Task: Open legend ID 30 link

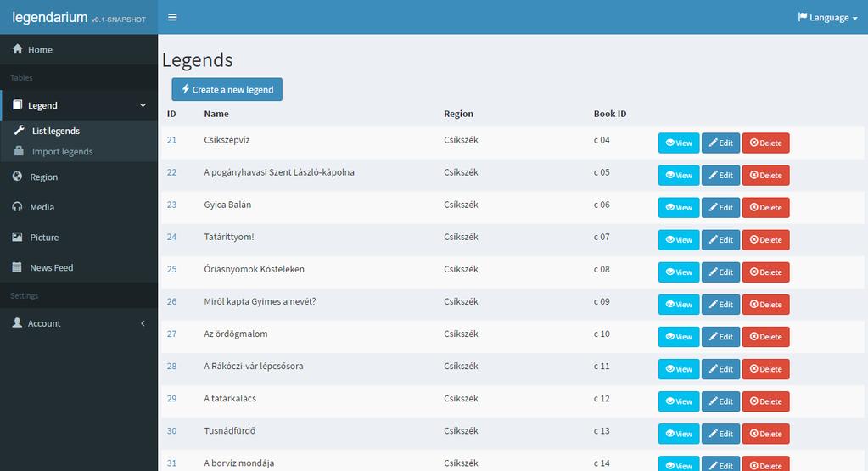Action: click(171, 430)
